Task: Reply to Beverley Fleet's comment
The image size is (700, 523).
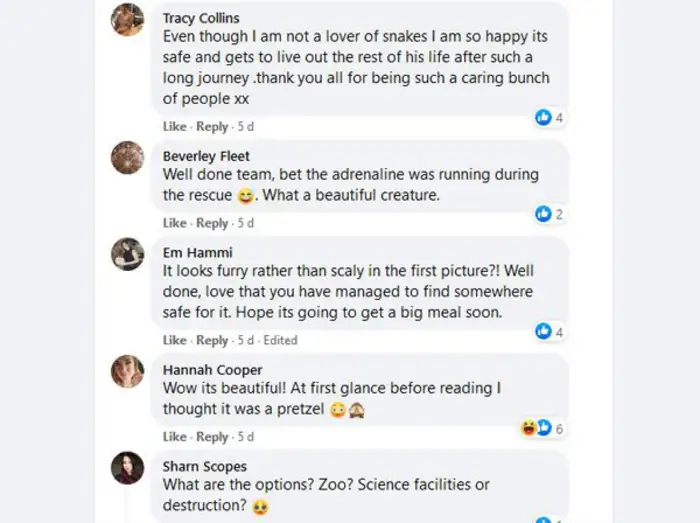Action: tap(212, 223)
